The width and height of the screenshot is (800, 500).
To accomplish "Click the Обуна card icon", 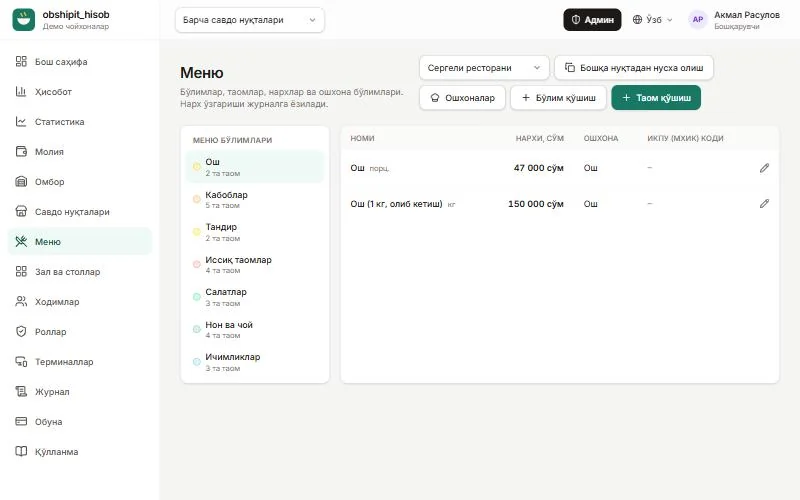I will click(x=21, y=421).
